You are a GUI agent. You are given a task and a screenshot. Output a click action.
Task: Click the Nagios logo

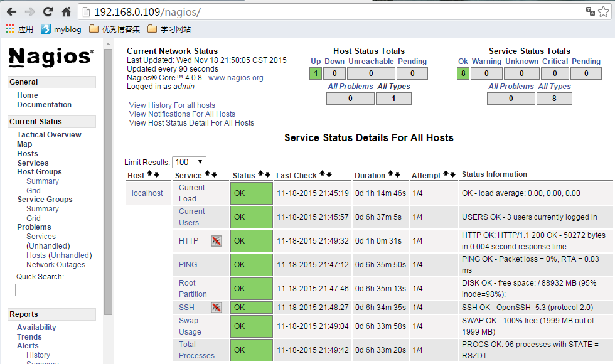coord(51,57)
